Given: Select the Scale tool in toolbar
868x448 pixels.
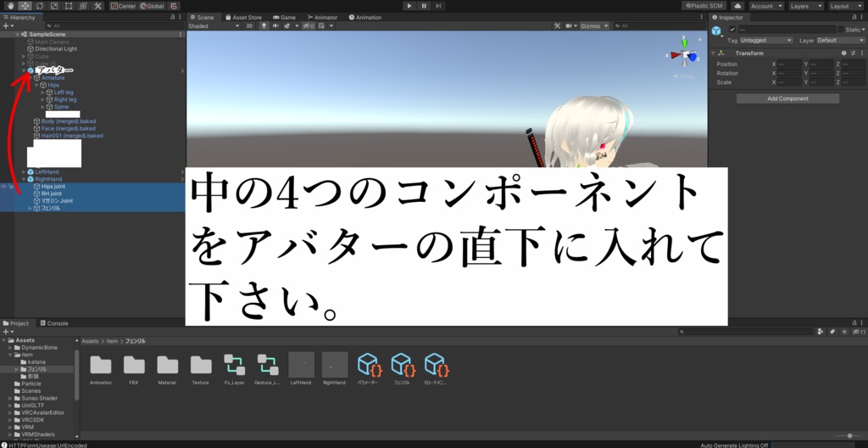Looking at the screenshot, I should coord(54,6).
